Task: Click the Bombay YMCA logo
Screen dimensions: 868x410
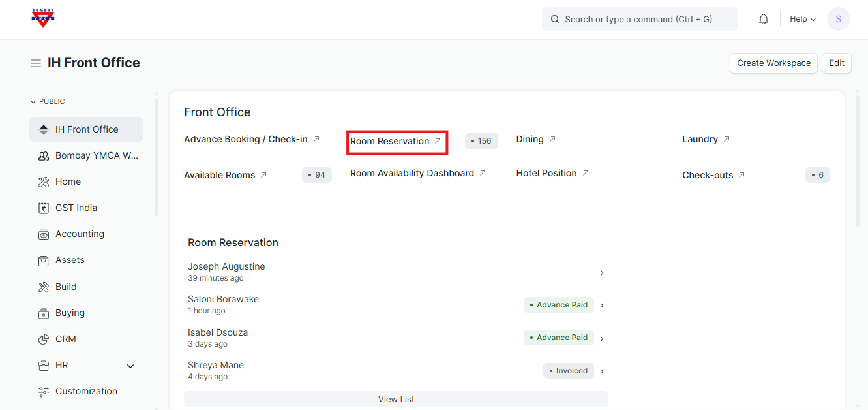Action: coord(43,18)
